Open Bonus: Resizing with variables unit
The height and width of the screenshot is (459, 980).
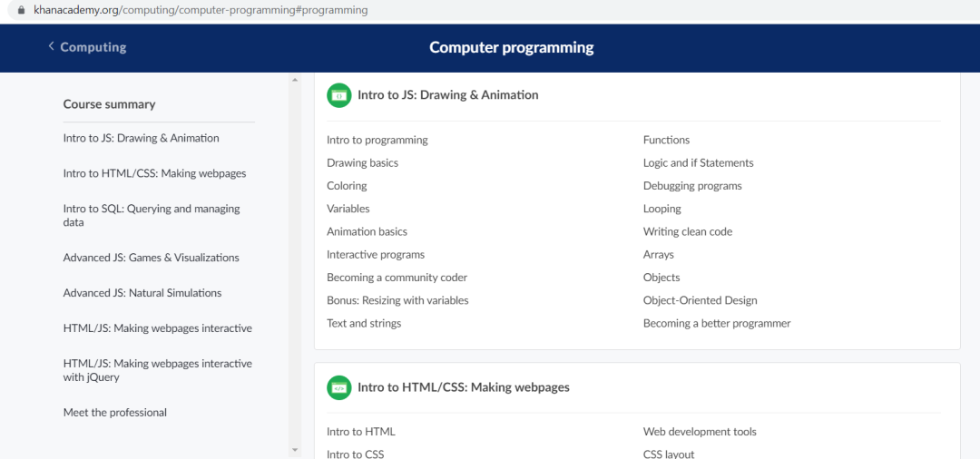[397, 300]
